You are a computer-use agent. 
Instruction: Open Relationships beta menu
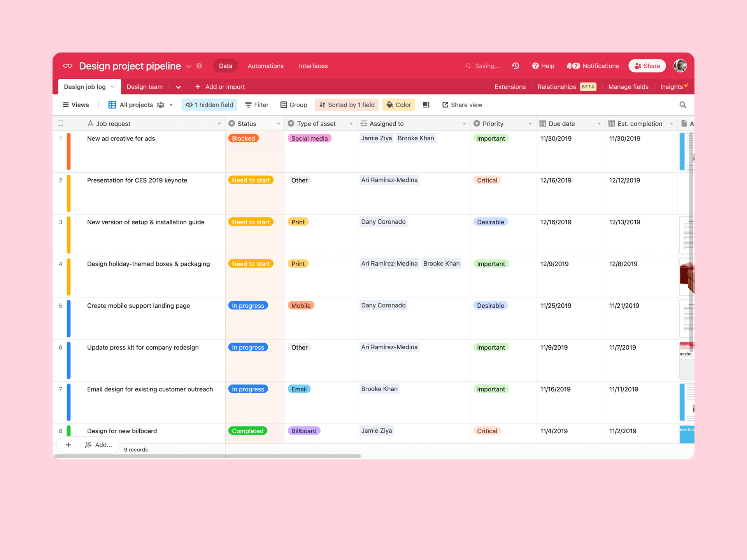click(566, 87)
